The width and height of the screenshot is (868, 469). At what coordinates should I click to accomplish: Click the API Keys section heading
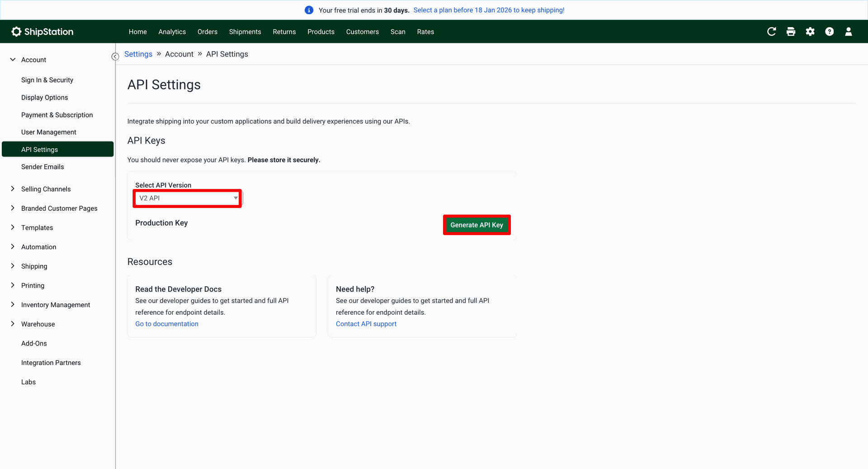(x=146, y=141)
